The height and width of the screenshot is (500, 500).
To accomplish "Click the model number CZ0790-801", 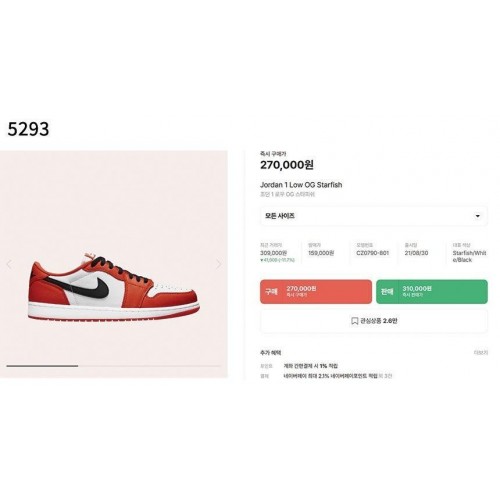I will [372, 253].
